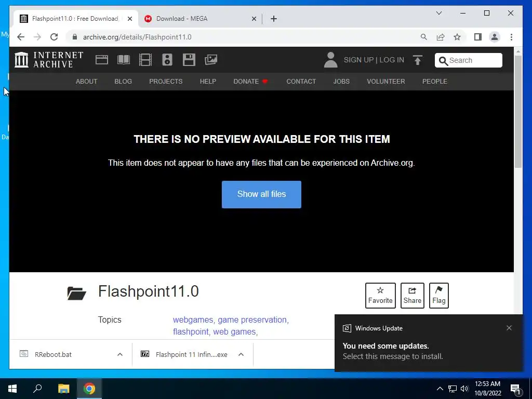This screenshot has height=399, width=532.
Task: Share this page from address bar
Action: (x=441, y=37)
